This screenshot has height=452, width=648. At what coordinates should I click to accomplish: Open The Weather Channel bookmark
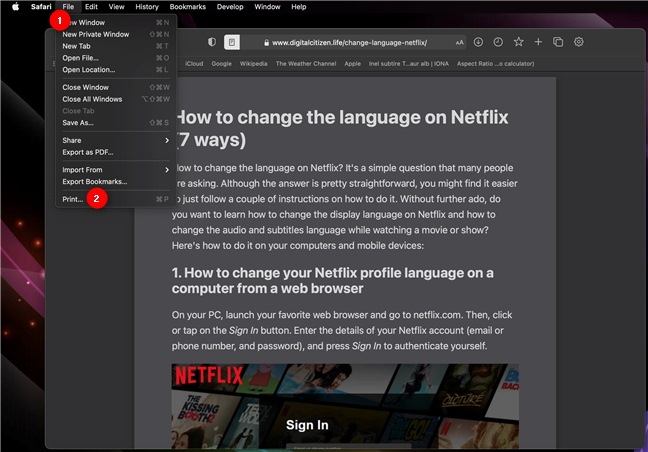point(306,64)
